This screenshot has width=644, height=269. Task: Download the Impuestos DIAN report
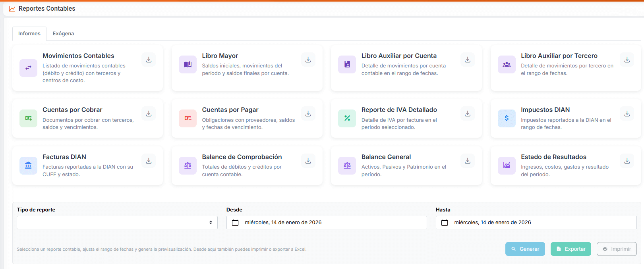click(627, 113)
